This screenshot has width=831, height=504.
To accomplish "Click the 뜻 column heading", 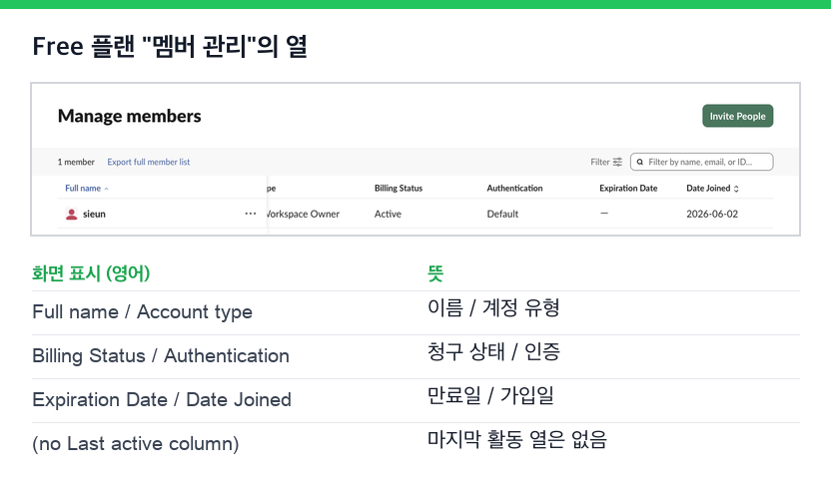I will (435, 273).
